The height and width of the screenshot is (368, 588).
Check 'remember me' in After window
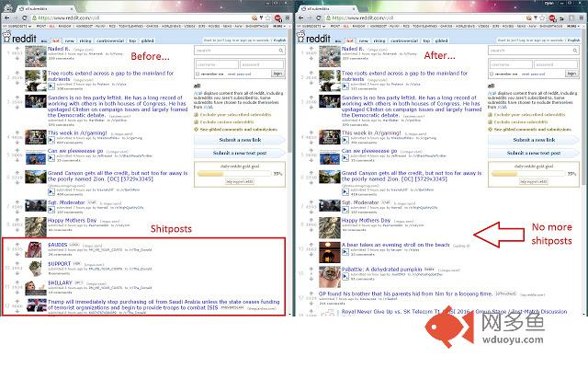(492, 75)
